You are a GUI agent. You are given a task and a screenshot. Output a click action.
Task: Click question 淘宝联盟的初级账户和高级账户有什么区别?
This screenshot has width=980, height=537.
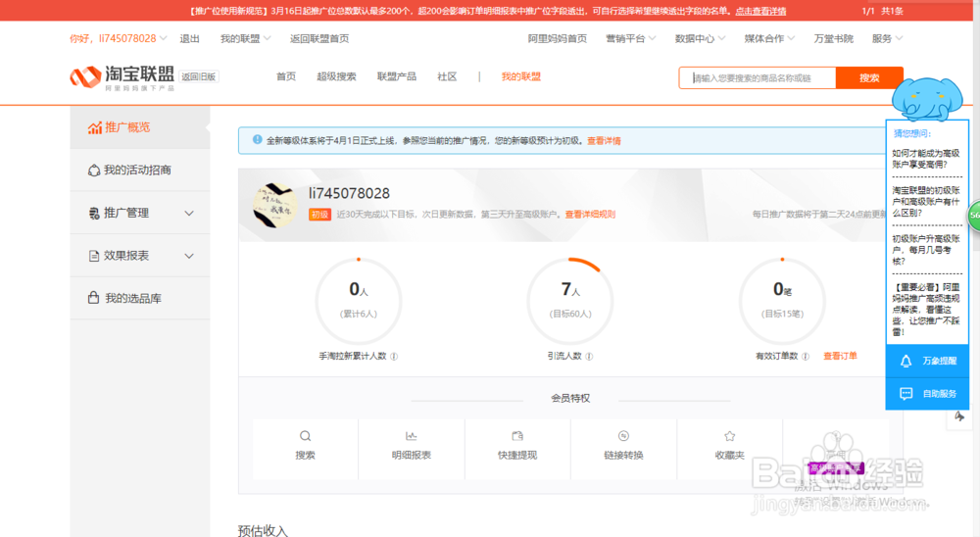926,201
